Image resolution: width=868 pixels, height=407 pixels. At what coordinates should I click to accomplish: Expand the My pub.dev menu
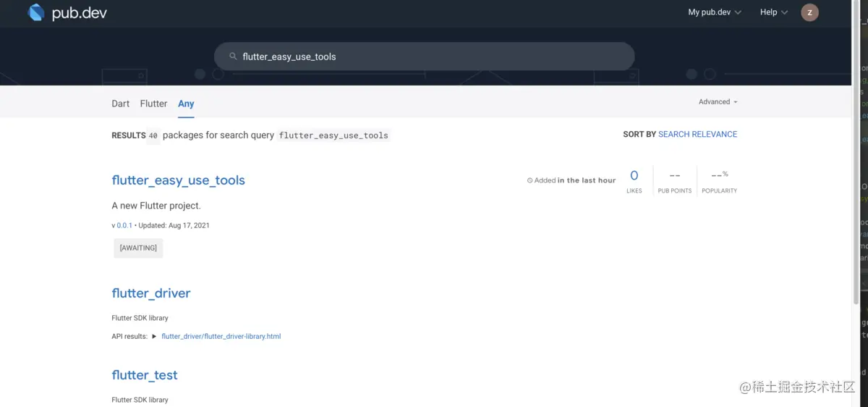(715, 12)
